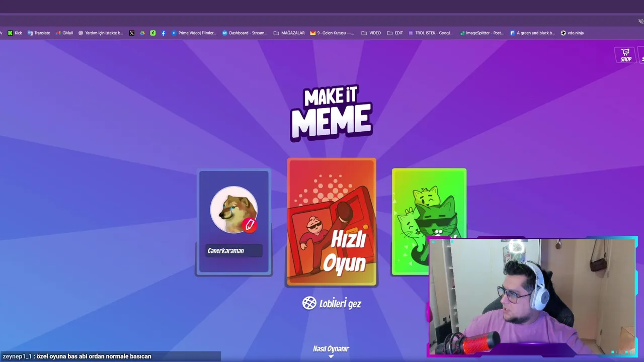Viewport: 644px width, 362px height.
Task: Click the Make It Meme logo
Action: pos(332,113)
